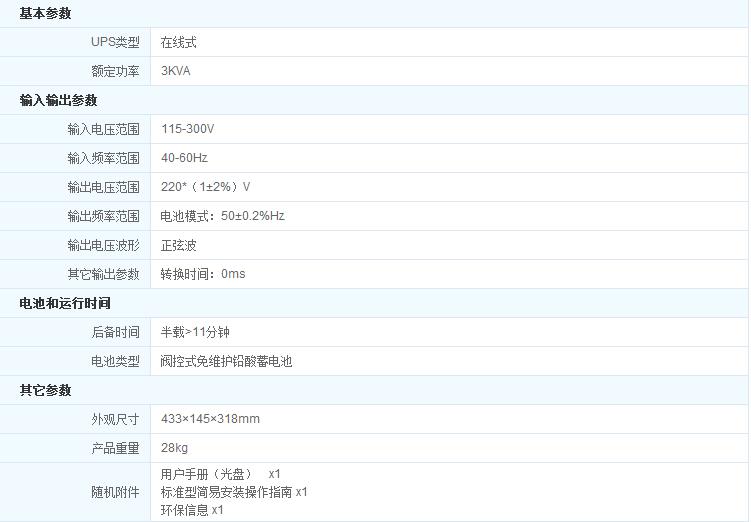The height and width of the screenshot is (522, 751).
Task: Click the 在线式 value text
Action: tap(179, 43)
